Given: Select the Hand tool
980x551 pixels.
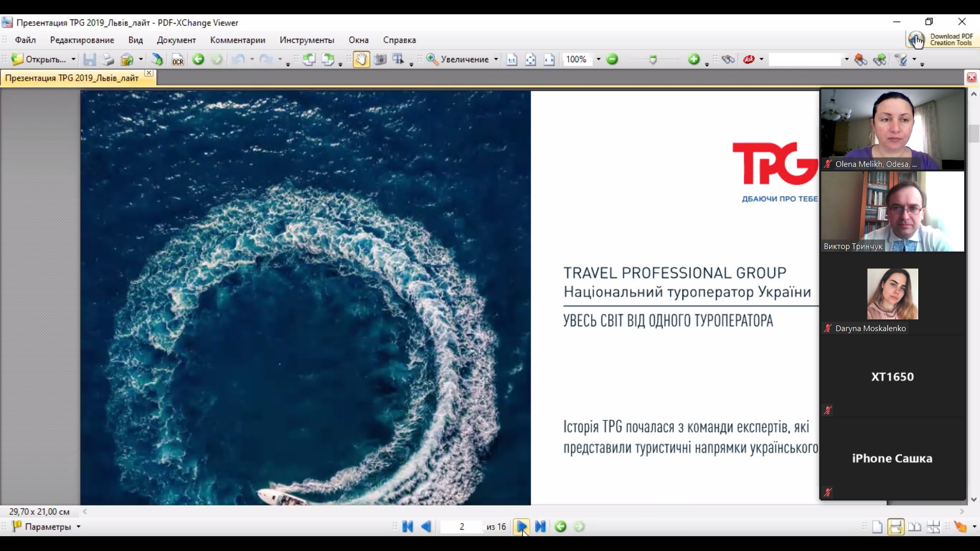Looking at the screenshot, I should [361, 59].
